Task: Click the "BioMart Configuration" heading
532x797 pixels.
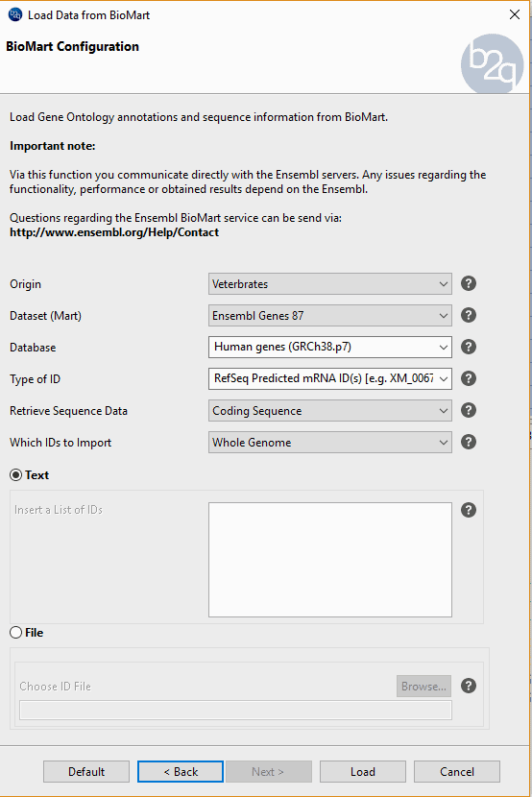Action: tap(72, 46)
